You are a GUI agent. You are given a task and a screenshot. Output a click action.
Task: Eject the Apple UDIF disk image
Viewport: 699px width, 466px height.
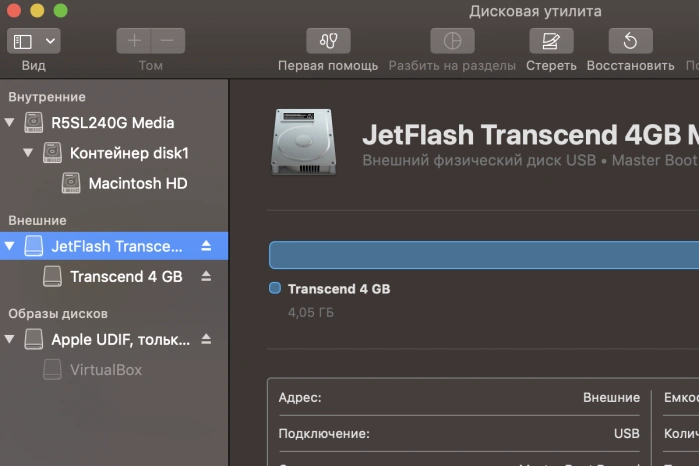(206, 339)
